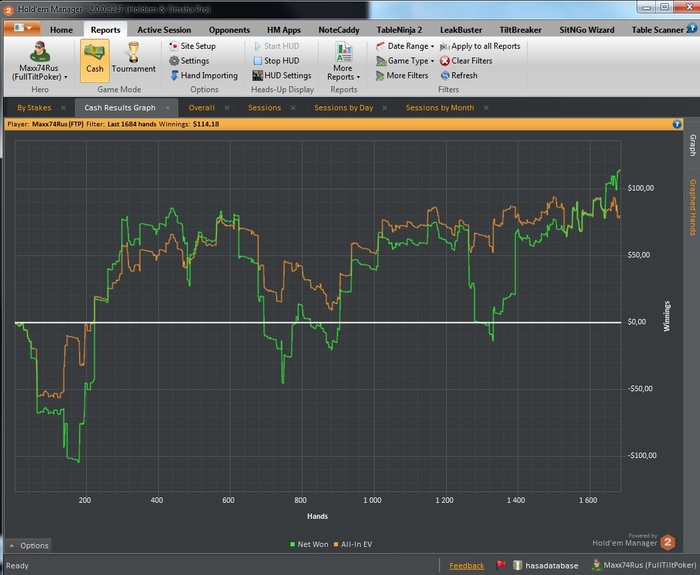The image size is (700, 575).
Task: Expand the More Reports dropdown
Action: click(343, 62)
